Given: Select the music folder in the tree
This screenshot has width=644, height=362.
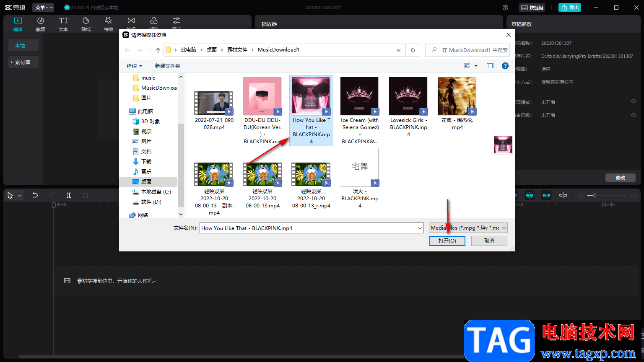Looking at the screenshot, I should click(x=144, y=78).
